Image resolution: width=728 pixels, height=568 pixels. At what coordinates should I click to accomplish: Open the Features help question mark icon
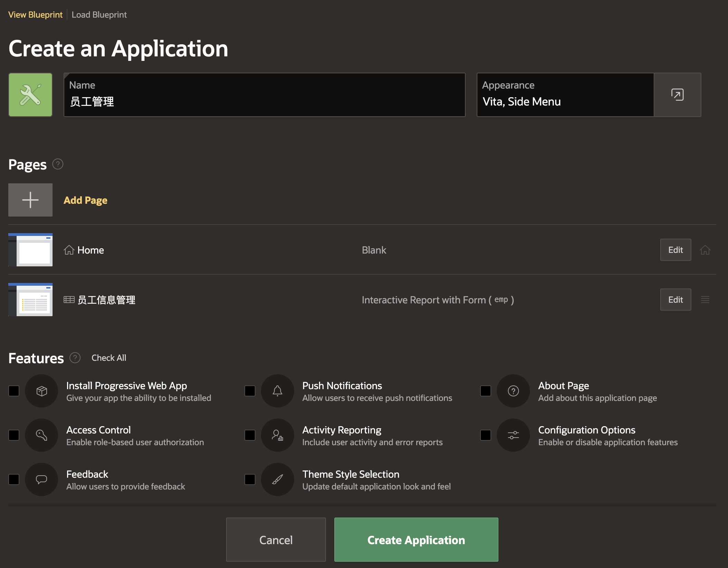75,358
